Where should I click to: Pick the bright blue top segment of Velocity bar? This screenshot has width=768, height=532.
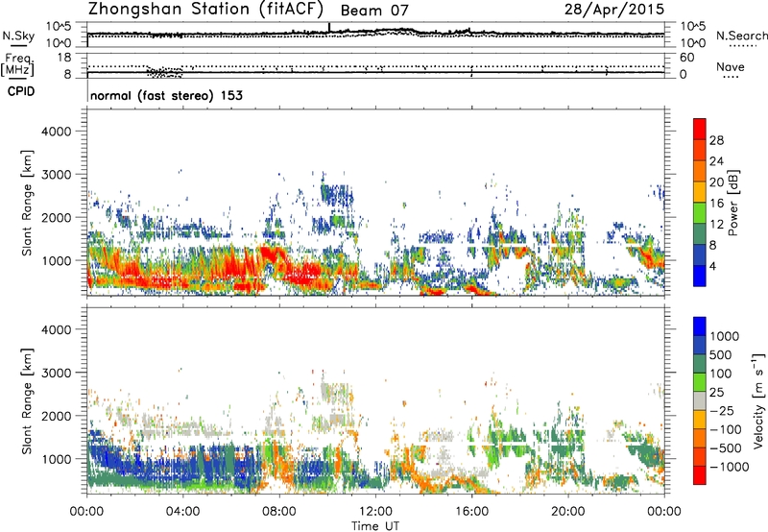click(x=700, y=326)
